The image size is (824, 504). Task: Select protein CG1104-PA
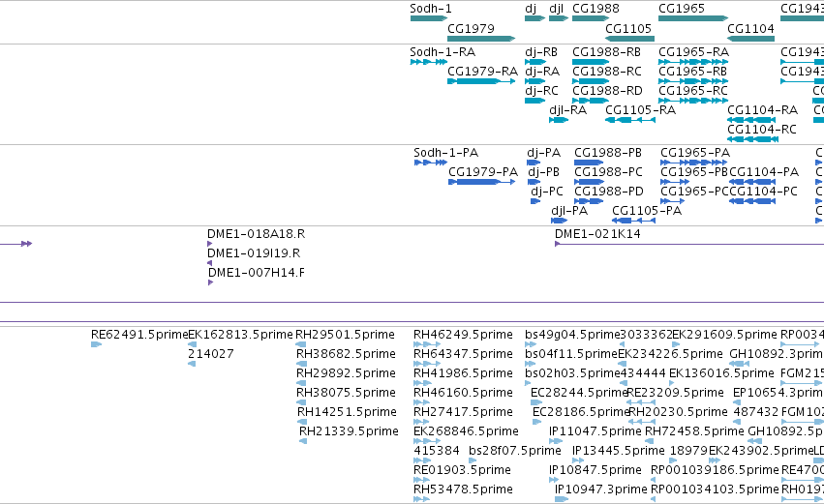point(752,182)
